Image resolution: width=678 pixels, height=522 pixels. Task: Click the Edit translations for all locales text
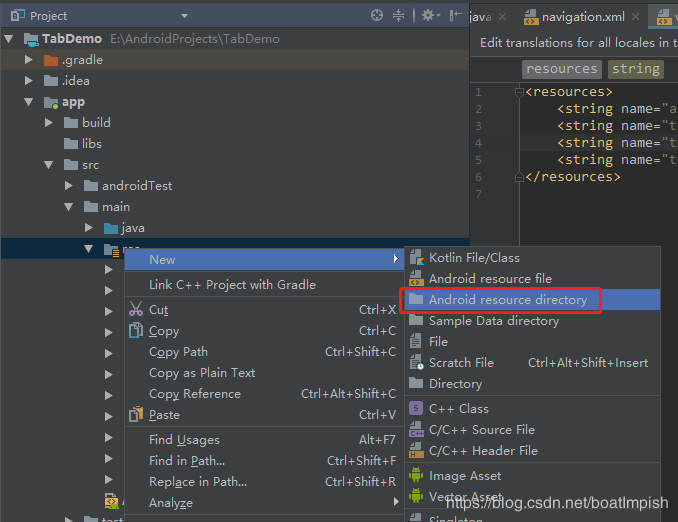[x=578, y=43]
